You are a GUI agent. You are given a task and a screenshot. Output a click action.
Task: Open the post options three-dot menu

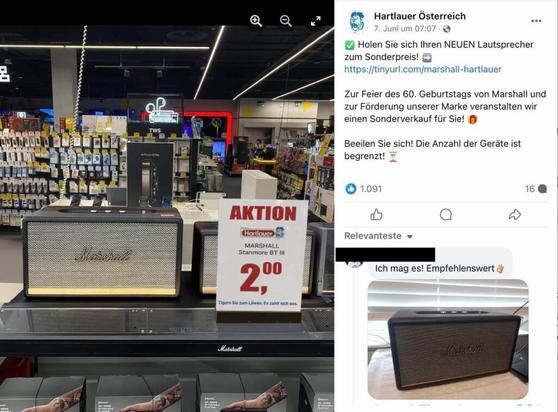tap(536, 21)
